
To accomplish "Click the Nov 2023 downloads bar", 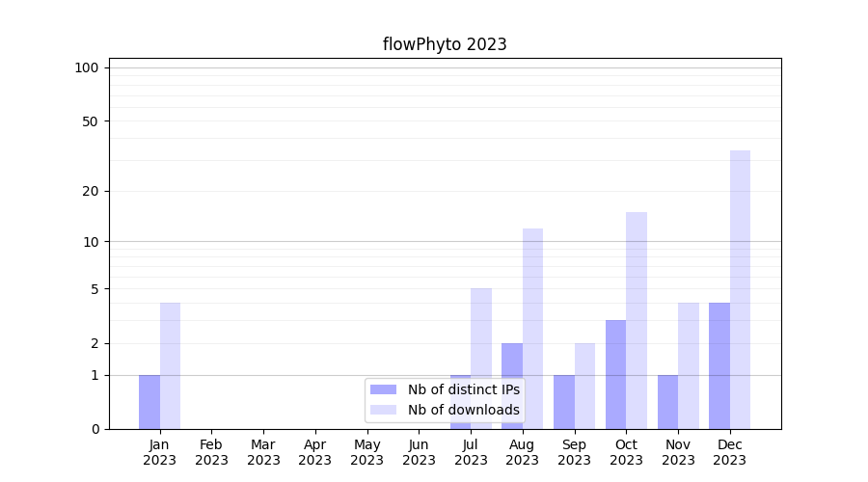I will coord(689,366).
